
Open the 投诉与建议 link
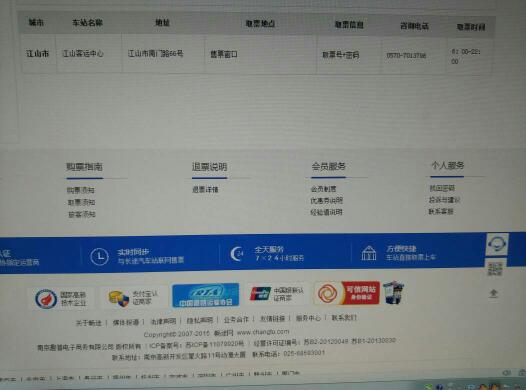click(x=444, y=200)
